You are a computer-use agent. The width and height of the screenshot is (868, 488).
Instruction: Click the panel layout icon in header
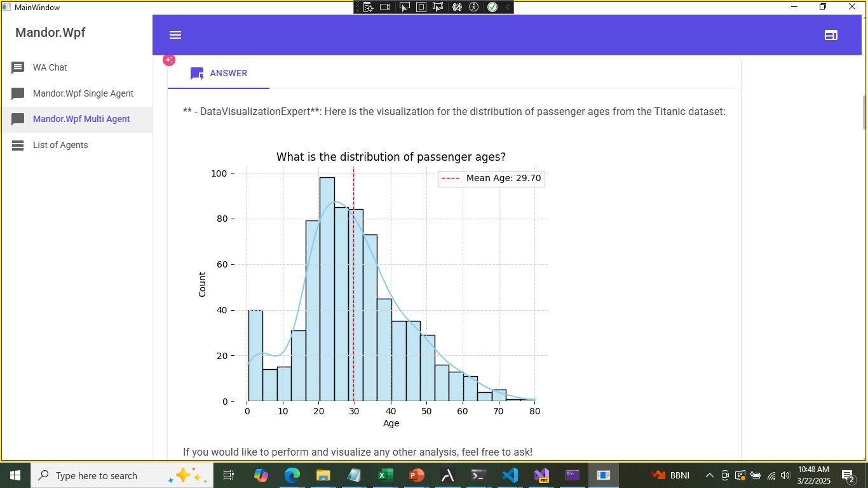[831, 35]
